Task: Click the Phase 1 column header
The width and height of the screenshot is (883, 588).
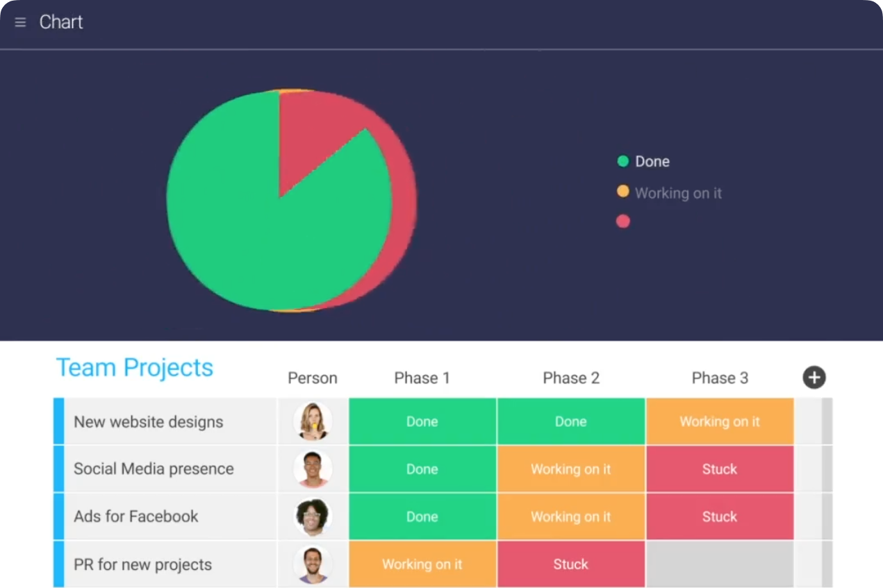Action: [422, 378]
